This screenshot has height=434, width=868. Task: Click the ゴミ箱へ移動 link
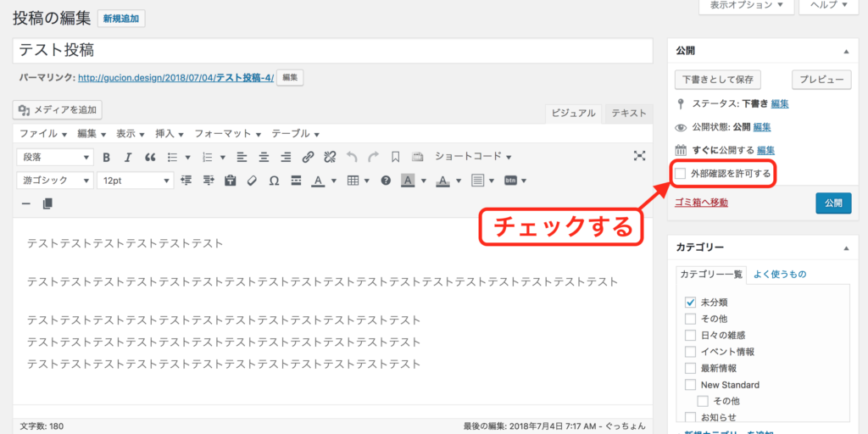click(x=701, y=203)
